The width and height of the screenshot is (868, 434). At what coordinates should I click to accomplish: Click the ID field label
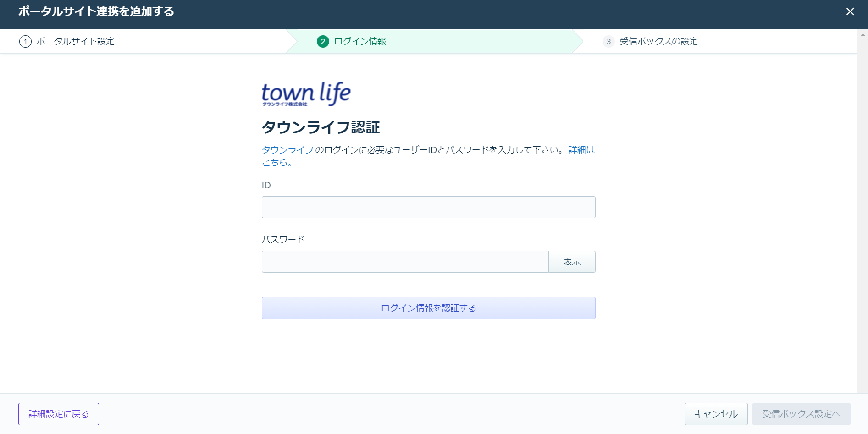[x=266, y=185]
